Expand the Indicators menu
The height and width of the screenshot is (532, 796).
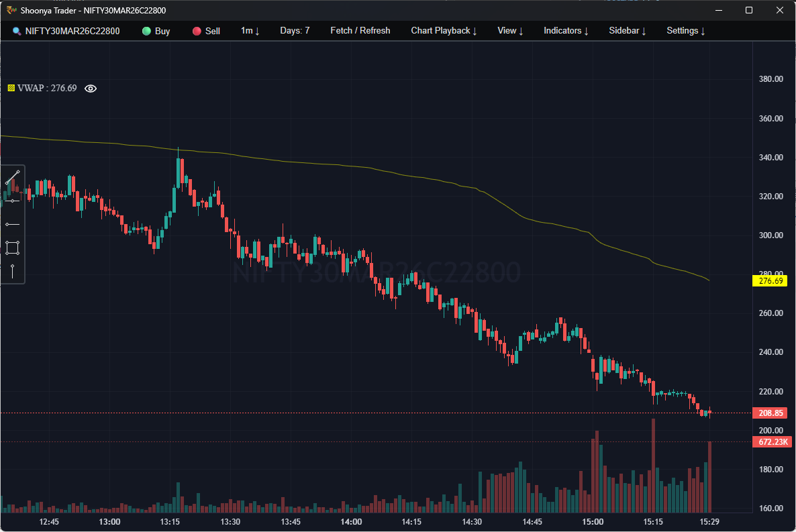coord(565,30)
